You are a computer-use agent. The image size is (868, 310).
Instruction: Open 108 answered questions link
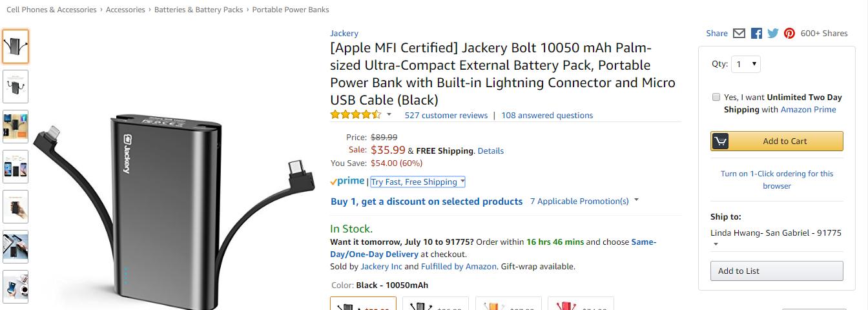click(x=547, y=116)
